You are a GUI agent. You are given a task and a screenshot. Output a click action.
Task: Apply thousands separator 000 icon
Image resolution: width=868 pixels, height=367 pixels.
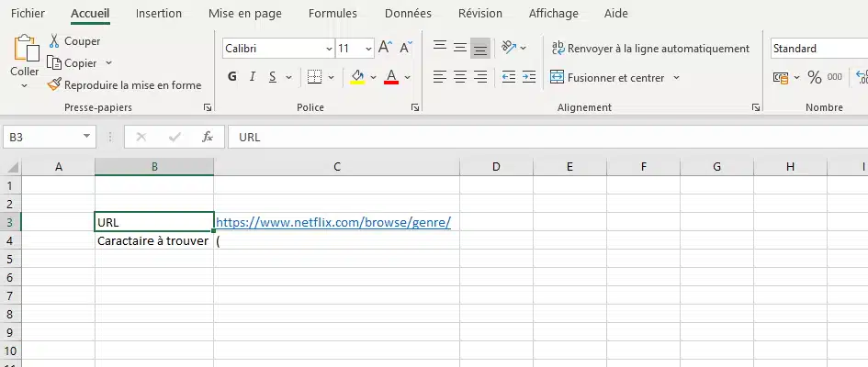tap(834, 77)
